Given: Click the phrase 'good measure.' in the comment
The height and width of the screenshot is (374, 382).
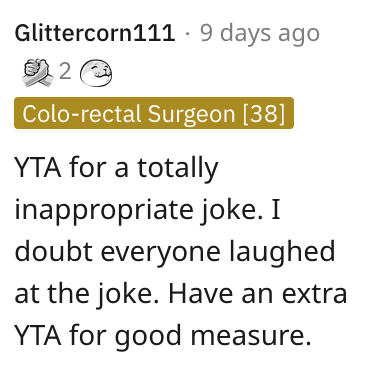Looking at the screenshot, I should pos(213,337).
